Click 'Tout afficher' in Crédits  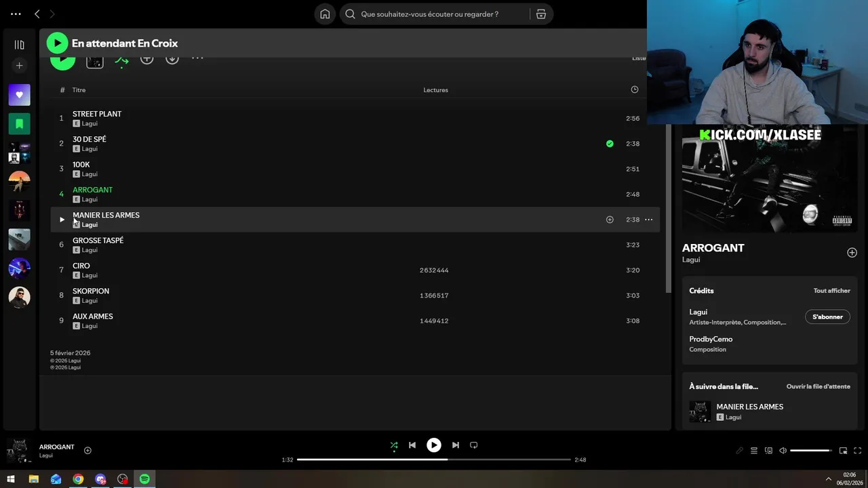click(x=831, y=291)
